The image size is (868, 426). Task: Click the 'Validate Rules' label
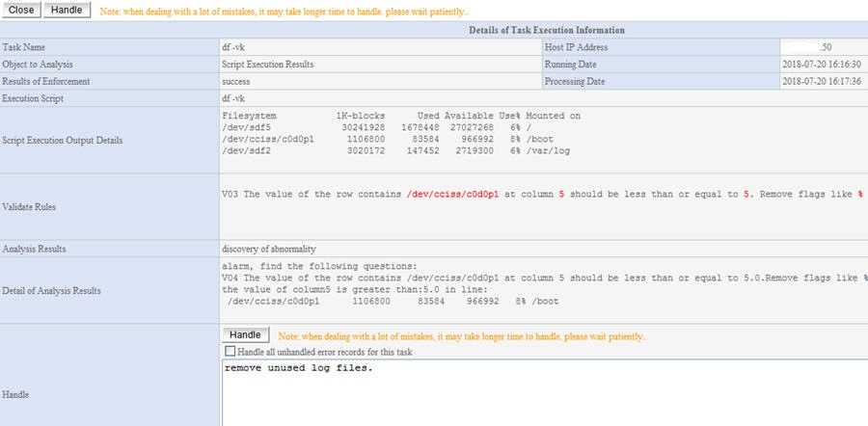click(x=29, y=207)
